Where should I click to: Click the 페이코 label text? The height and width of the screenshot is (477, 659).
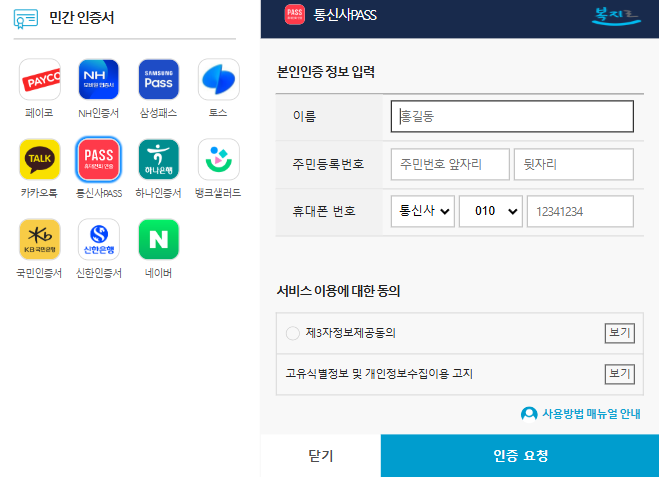39,113
